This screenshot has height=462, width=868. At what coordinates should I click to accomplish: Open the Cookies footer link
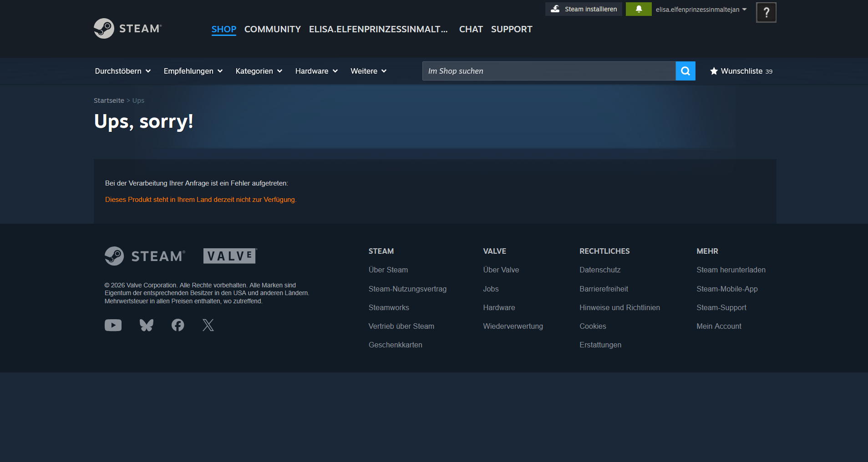(x=593, y=326)
